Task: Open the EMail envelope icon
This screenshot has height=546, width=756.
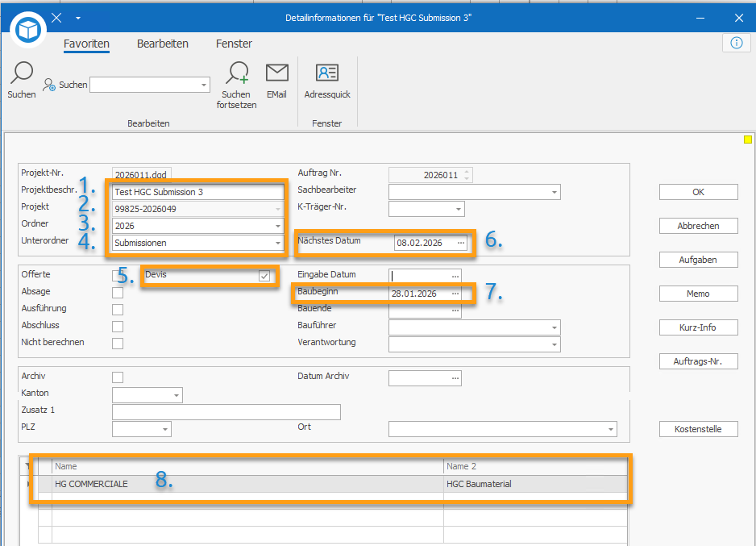Action: tap(276, 73)
